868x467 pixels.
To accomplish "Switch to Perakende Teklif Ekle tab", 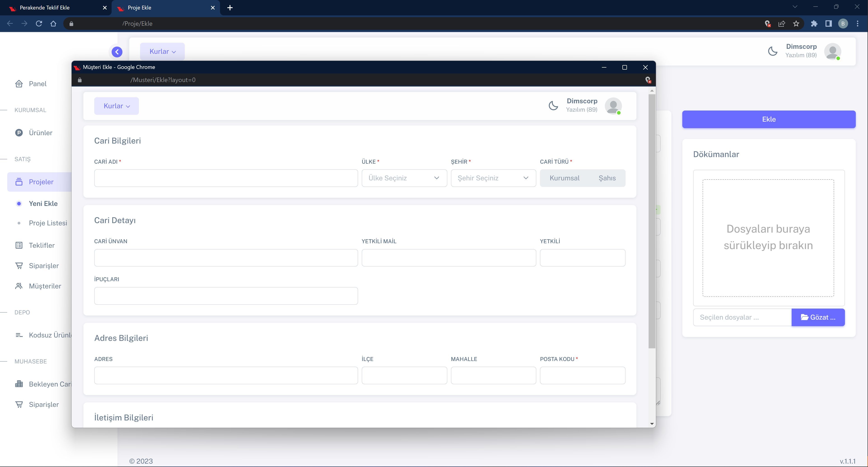I will click(x=45, y=7).
